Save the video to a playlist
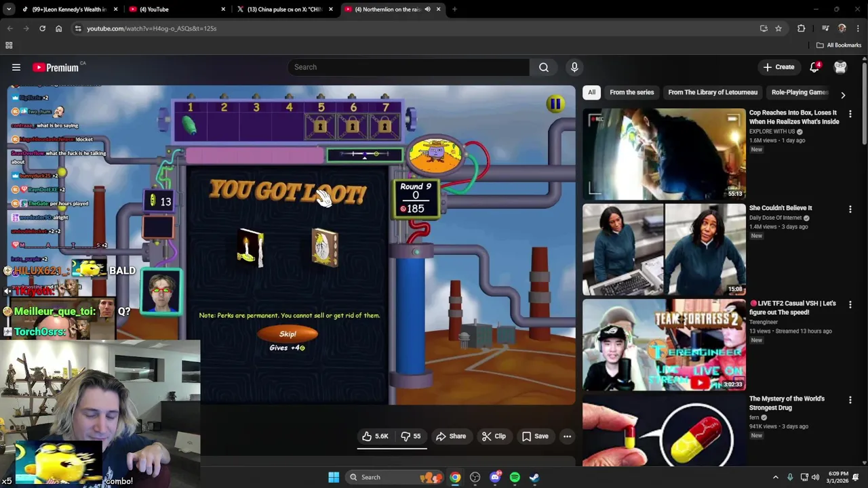Viewport: 868px width, 488px height. [x=534, y=436]
